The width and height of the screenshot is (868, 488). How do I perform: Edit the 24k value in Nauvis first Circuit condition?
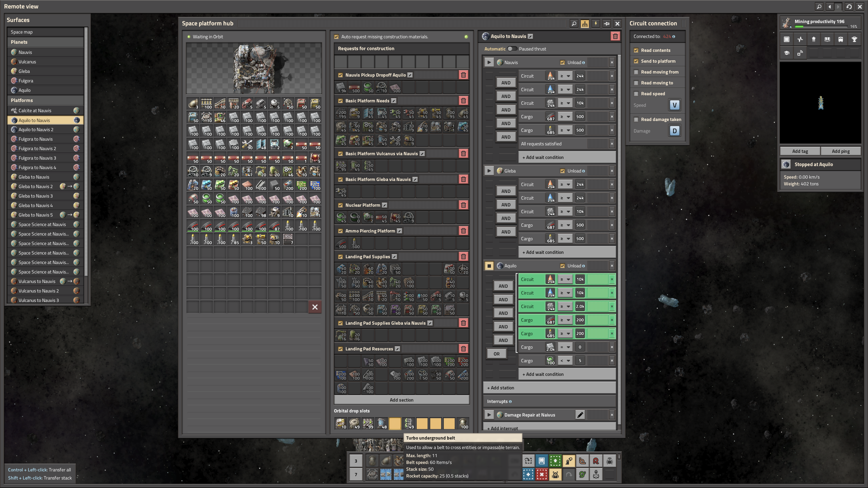580,76
